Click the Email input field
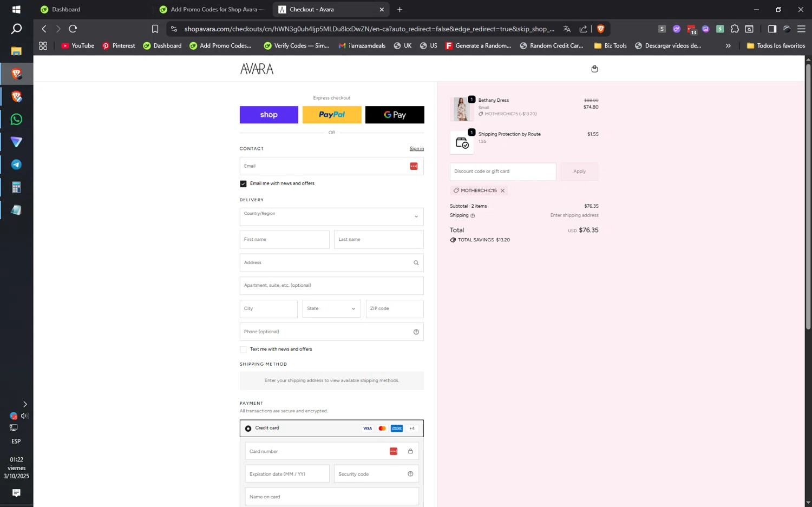The image size is (812, 507). coord(331,166)
